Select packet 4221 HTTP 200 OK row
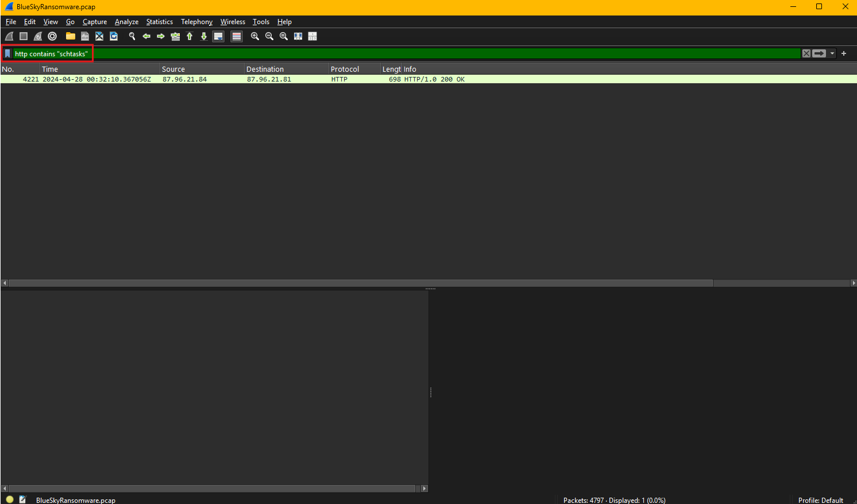857x504 pixels. (345, 79)
